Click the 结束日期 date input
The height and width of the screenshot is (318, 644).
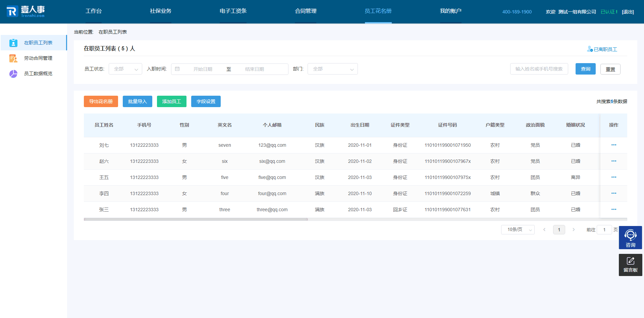pyautogui.click(x=255, y=69)
